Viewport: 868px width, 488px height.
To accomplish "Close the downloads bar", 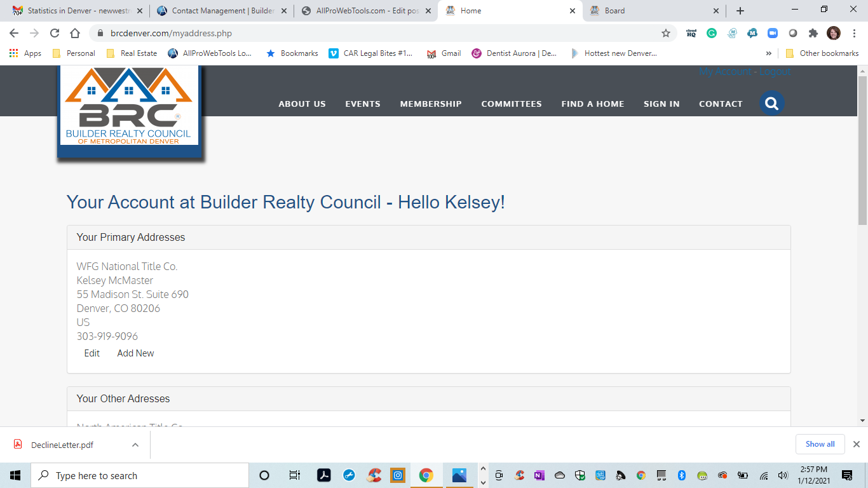I will (856, 444).
